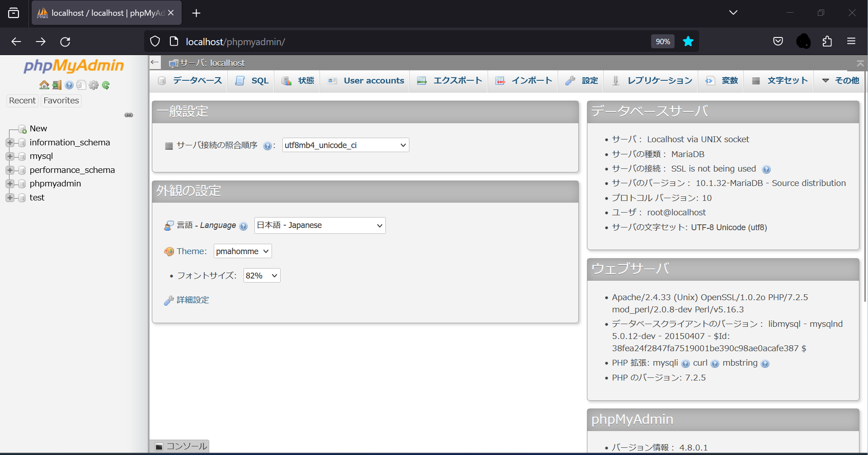Click the help icon after curl
The height and width of the screenshot is (455, 868).
tap(715, 364)
